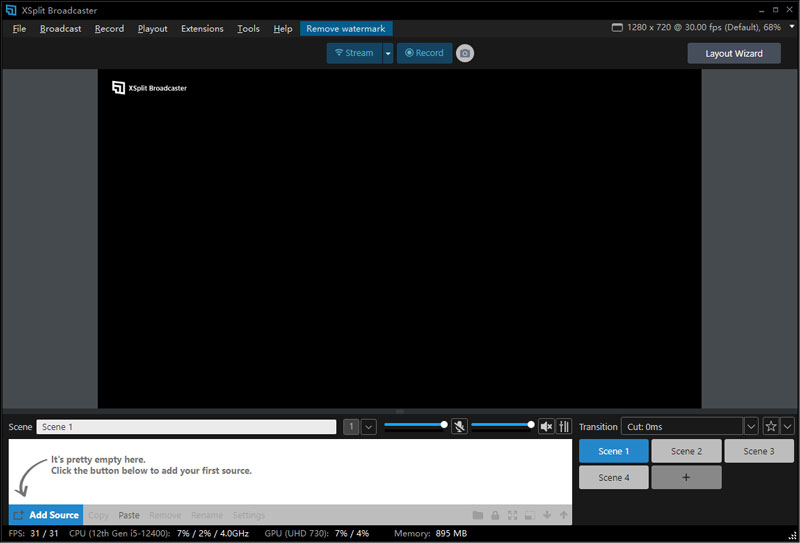The height and width of the screenshot is (543, 800).
Task: Open the Transition type dropdown
Action: click(x=752, y=426)
